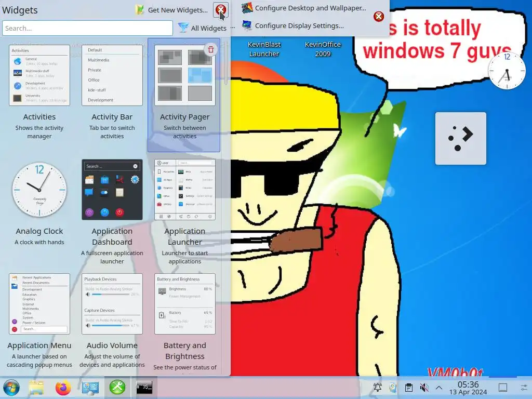Open Configure Display Settings

[x=293, y=25]
